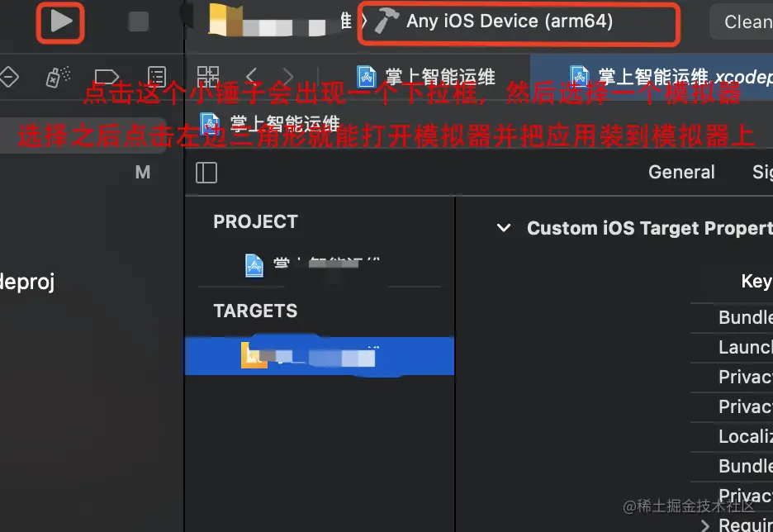The image size is (773, 532).
Task: Switch to the first 掌上智能运维 editor tab
Action: (426, 77)
